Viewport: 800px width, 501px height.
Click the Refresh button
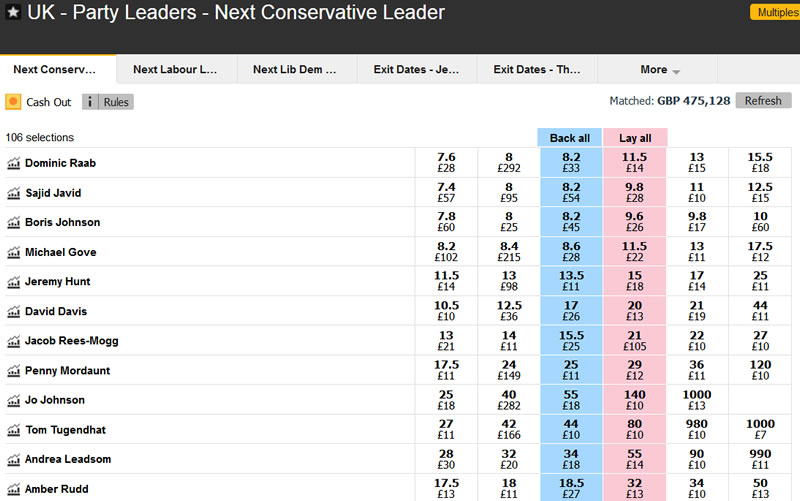(763, 101)
